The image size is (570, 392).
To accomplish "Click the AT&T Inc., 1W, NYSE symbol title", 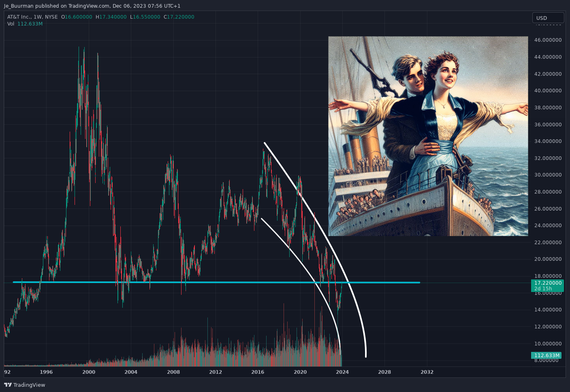I will coord(32,17).
